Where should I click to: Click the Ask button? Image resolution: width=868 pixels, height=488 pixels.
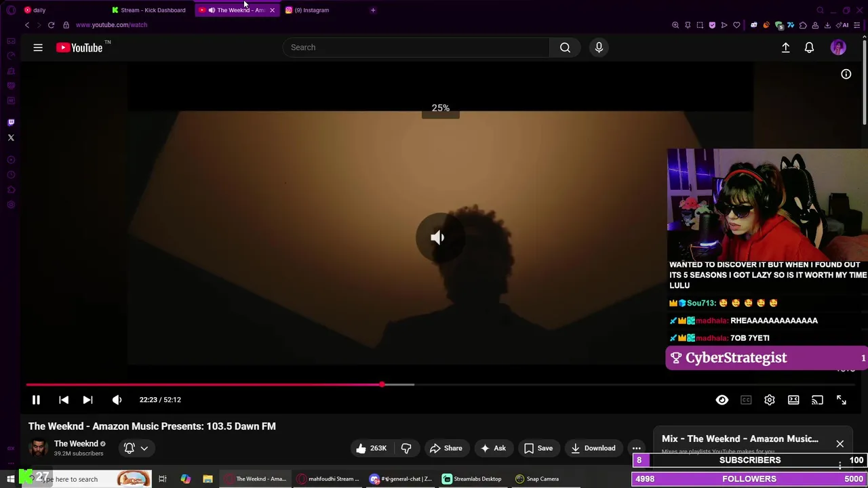pyautogui.click(x=493, y=448)
